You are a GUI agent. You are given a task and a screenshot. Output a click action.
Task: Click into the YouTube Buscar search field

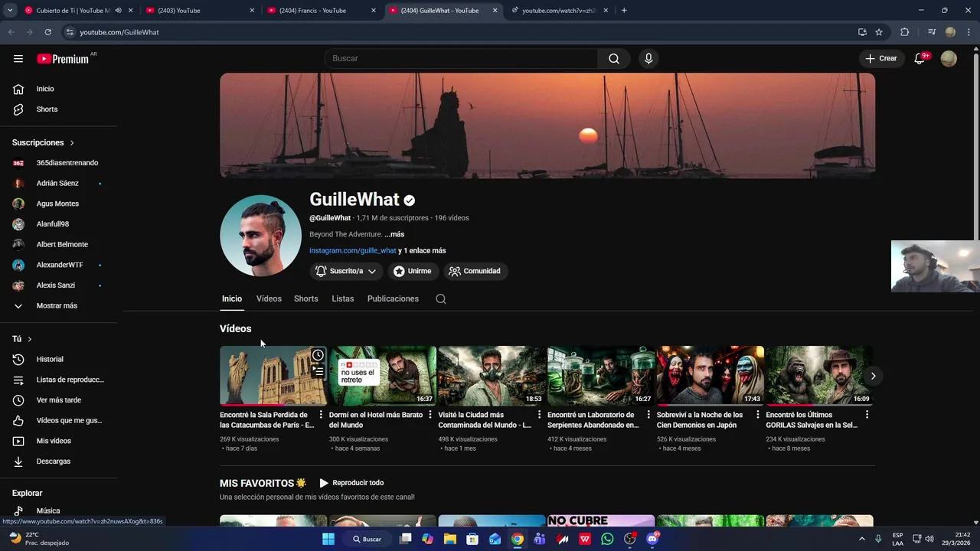pos(461,58)
